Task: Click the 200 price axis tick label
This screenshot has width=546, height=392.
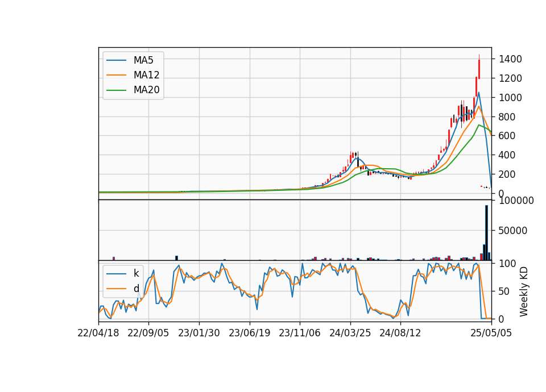Action: [507, 174]
